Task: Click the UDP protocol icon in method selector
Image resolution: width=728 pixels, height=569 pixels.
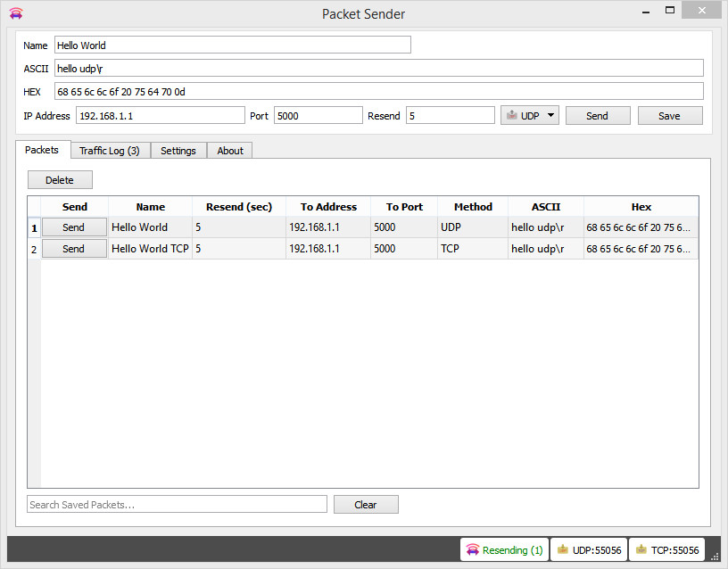Action: click(511, 115)
